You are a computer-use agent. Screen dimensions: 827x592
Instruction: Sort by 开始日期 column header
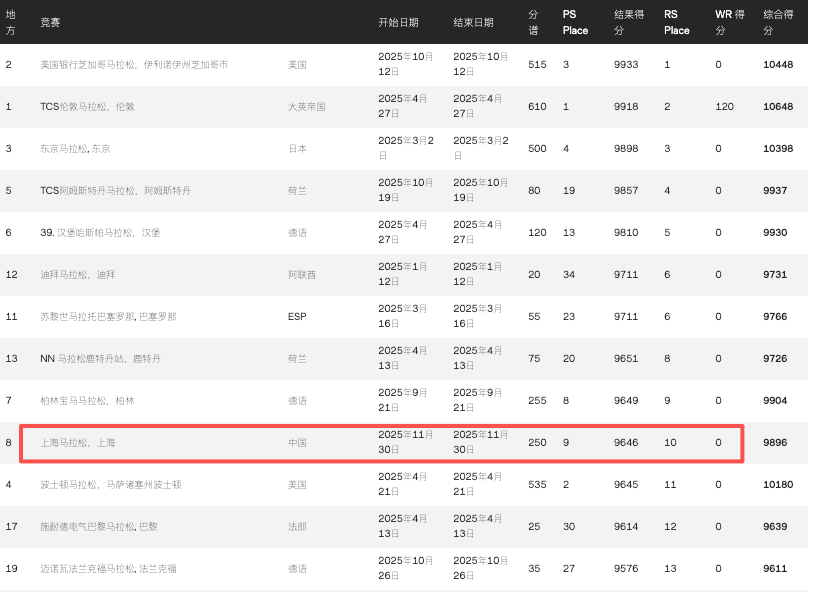click(398, 22)
